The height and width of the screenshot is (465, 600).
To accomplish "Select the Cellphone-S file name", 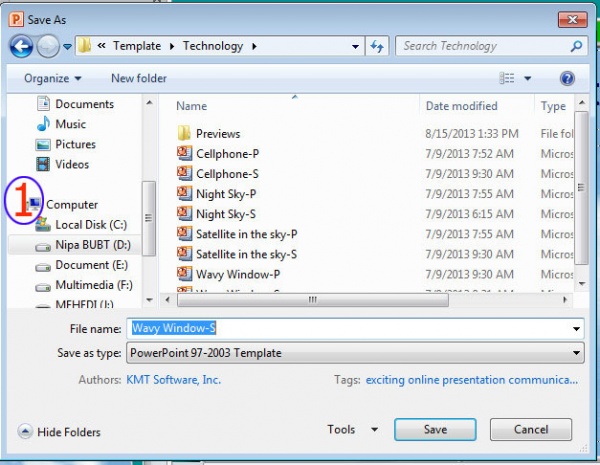I will [227, 174].
